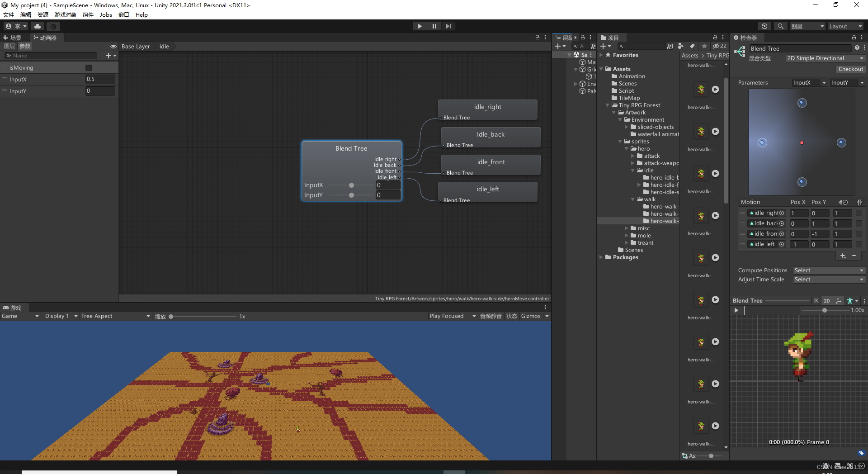The image size is (868, 474).
Task: Add a new Animator parameter with plus
Action: pos(110,56)
